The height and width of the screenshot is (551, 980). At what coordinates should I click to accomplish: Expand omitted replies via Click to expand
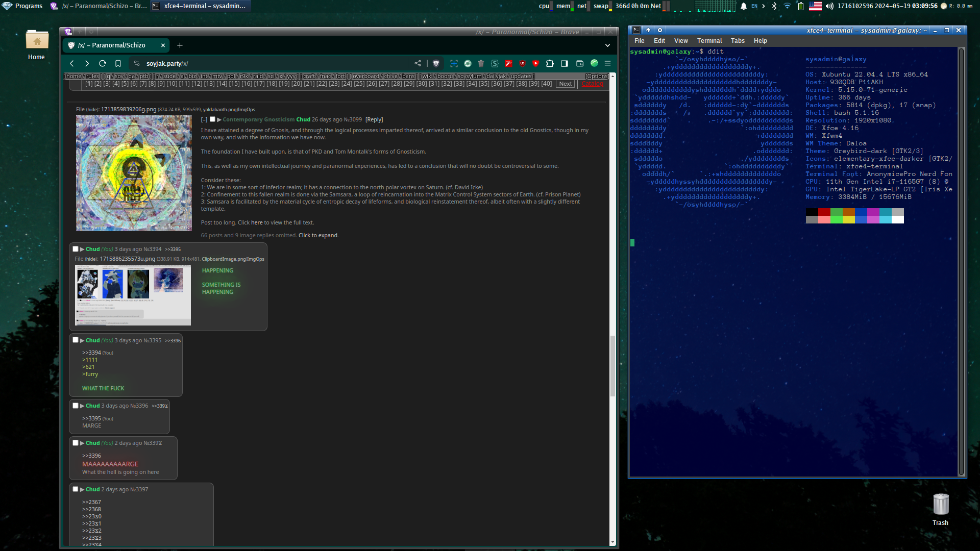317,235
